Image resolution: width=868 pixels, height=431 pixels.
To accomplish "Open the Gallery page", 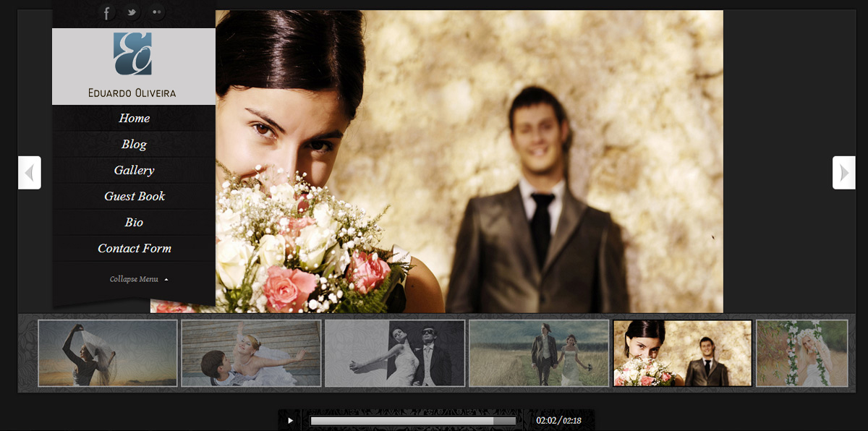I will pyautogui.click(x=134, y=170).
